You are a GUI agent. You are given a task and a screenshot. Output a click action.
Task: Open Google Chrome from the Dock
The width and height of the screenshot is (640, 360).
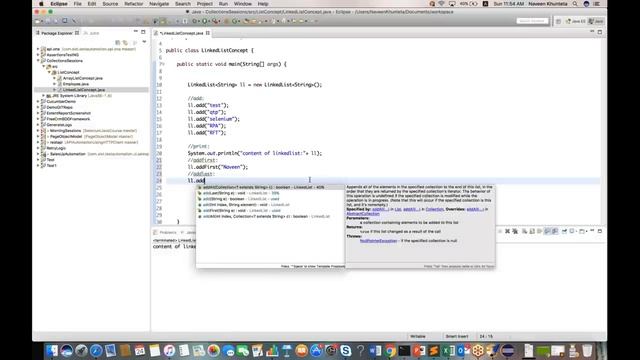pyautogui.click(x=390, y=351)
